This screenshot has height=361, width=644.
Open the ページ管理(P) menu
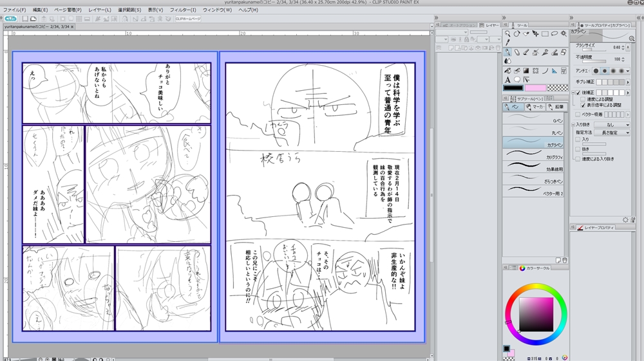click(68, 10)
